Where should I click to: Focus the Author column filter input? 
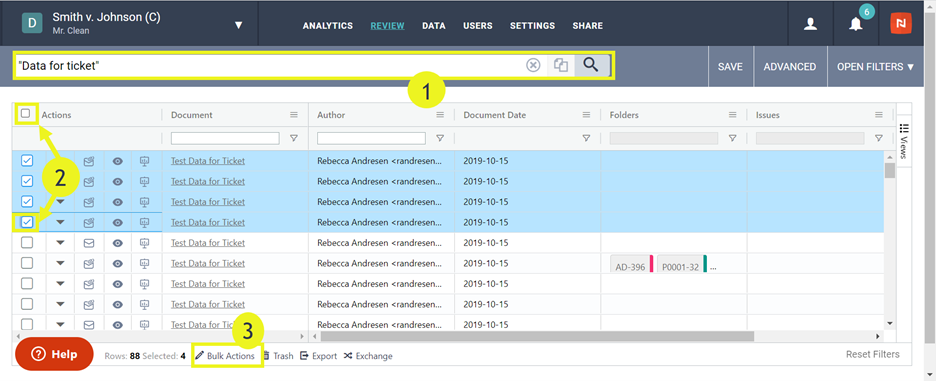tap(371, 138)
